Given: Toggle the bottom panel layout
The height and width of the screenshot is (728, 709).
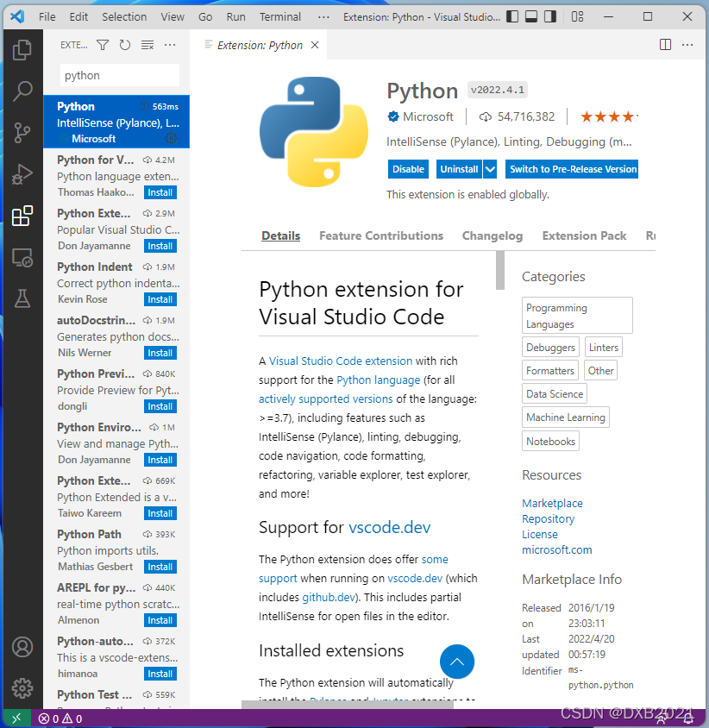Looking at the screenshot, I should tap(531, 16).
